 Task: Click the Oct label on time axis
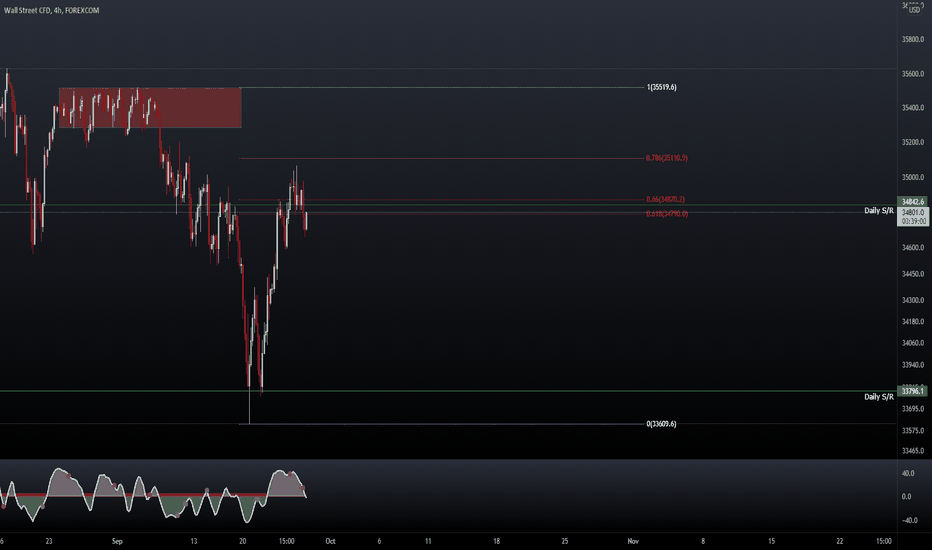coord(330,541)
